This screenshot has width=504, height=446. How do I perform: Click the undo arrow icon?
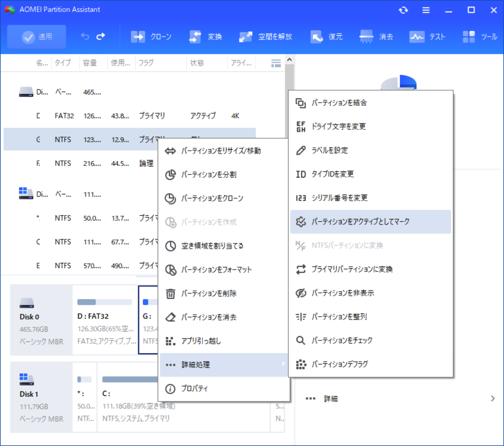85,37
